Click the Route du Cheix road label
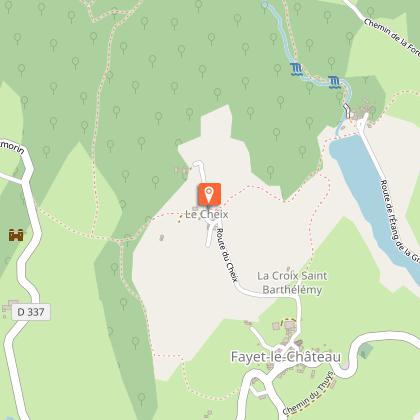 (x=227, y=255)
